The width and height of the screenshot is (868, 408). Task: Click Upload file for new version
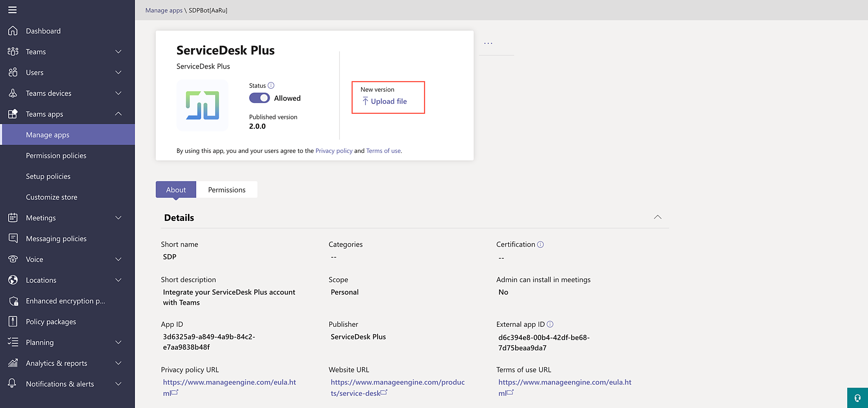[x=388, y=101]
